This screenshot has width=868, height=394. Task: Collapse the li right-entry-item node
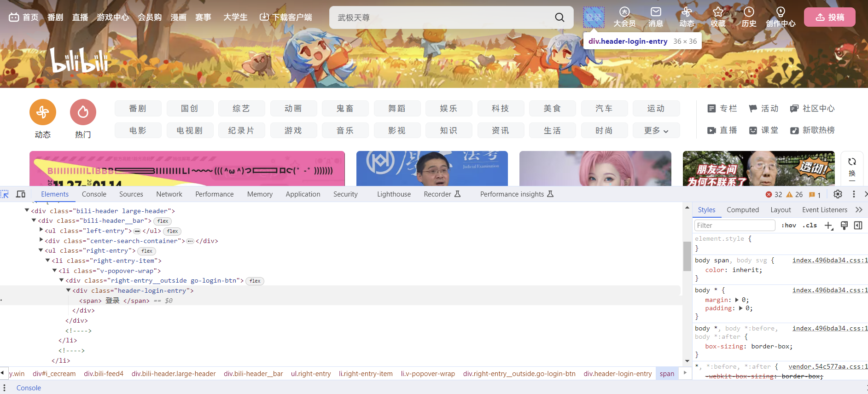(47, 261)
